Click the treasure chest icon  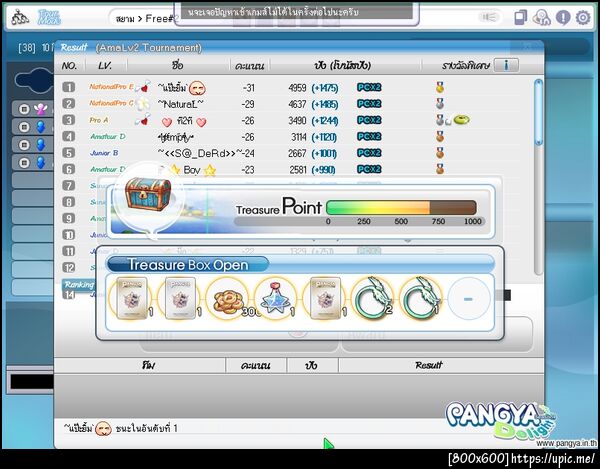click(x=148, y=193)
